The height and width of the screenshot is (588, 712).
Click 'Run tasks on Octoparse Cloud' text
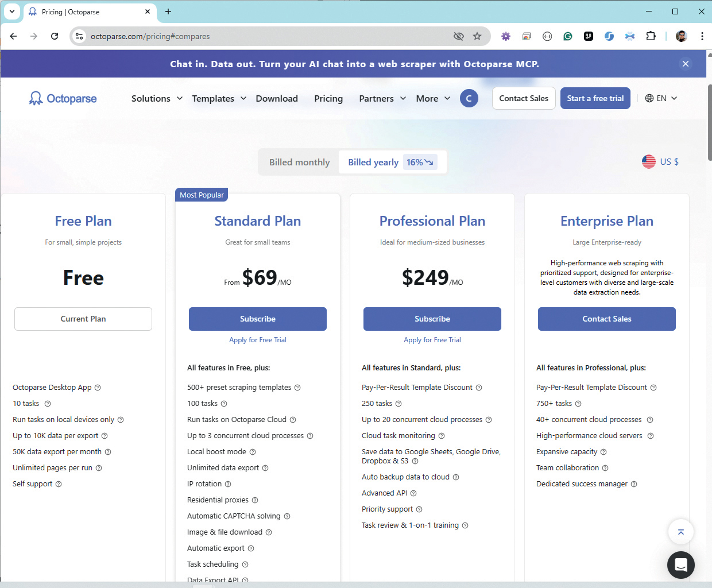[x=237, y=420]
